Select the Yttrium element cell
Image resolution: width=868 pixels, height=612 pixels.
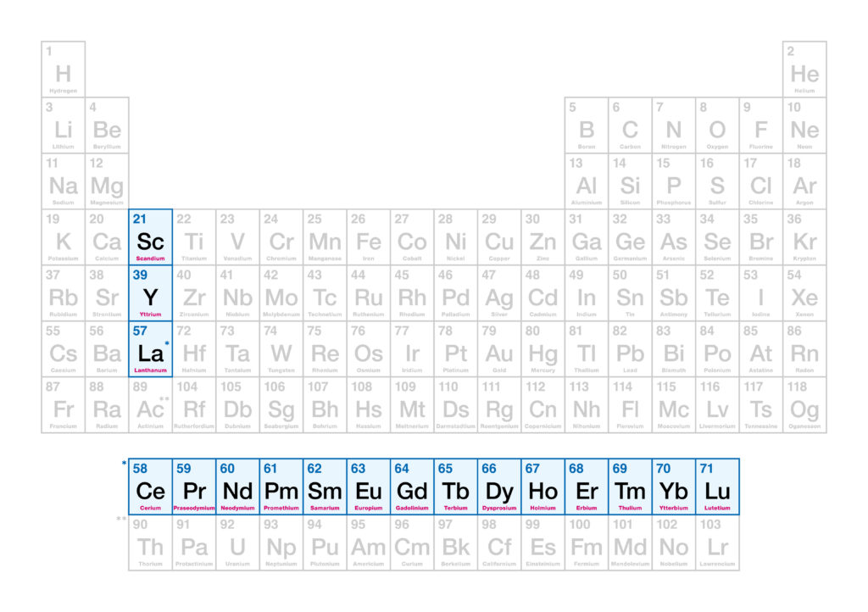coord(151,293)
